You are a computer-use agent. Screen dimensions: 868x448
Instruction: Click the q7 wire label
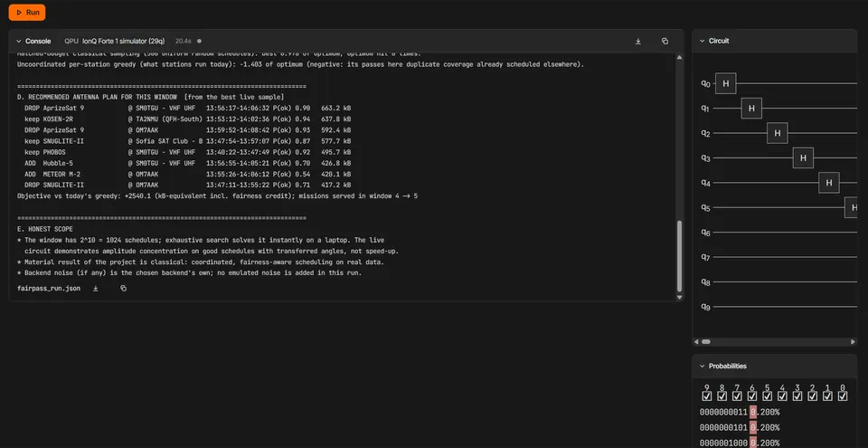click(x=705, y=257)
